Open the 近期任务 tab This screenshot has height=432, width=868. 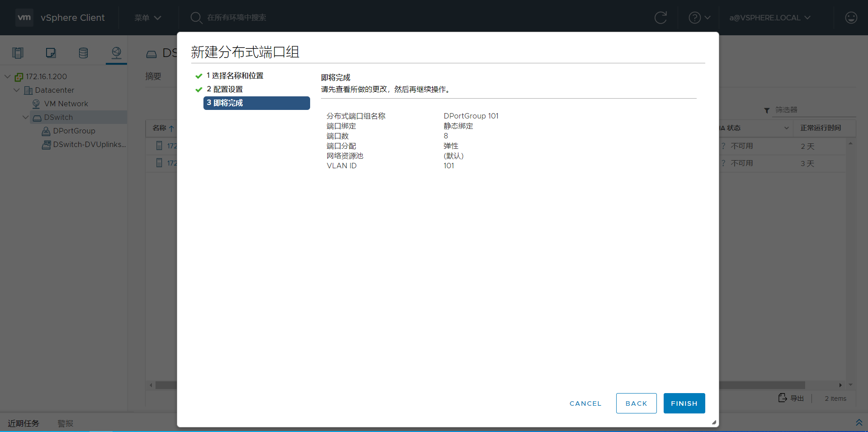[24, 423]
